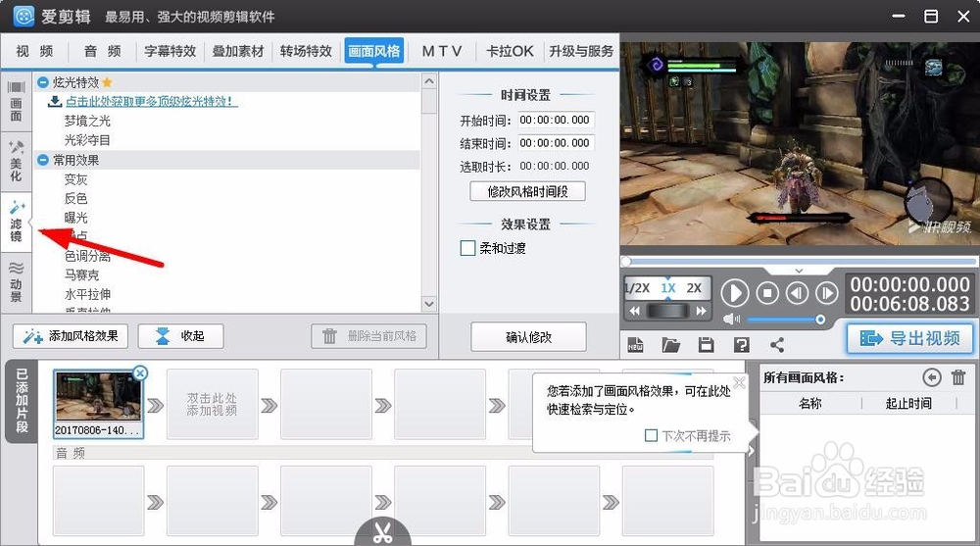Select the 滤镜 side panel icon

tap(17, 222)
